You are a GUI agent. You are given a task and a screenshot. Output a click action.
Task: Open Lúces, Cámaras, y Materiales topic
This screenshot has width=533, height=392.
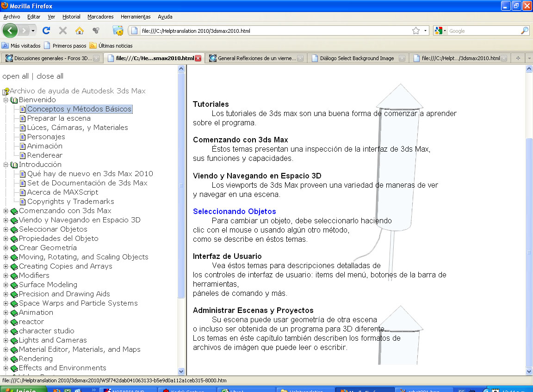78,128
